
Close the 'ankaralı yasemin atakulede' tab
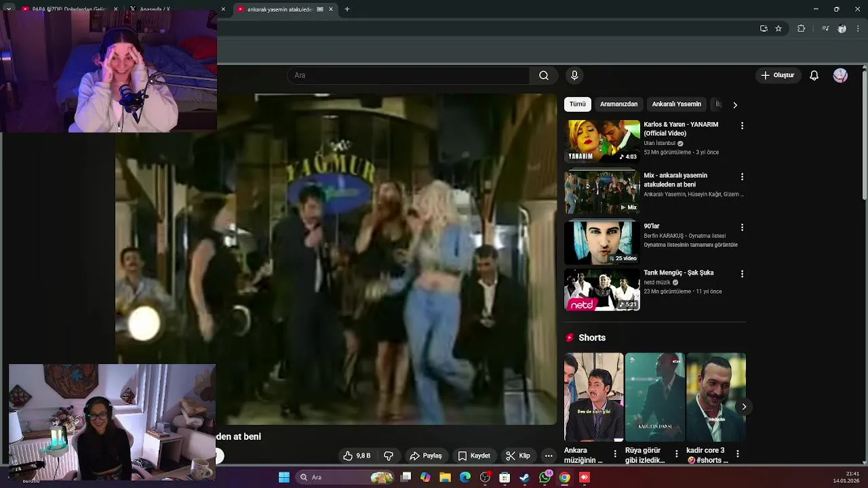pos(331,9)
